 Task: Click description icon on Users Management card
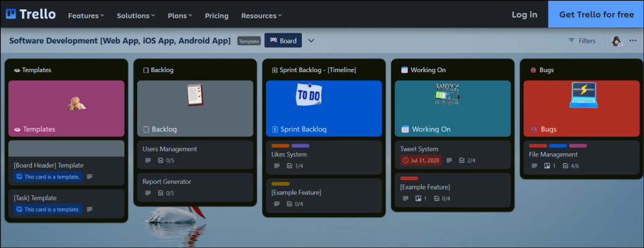tap(148, 160)
